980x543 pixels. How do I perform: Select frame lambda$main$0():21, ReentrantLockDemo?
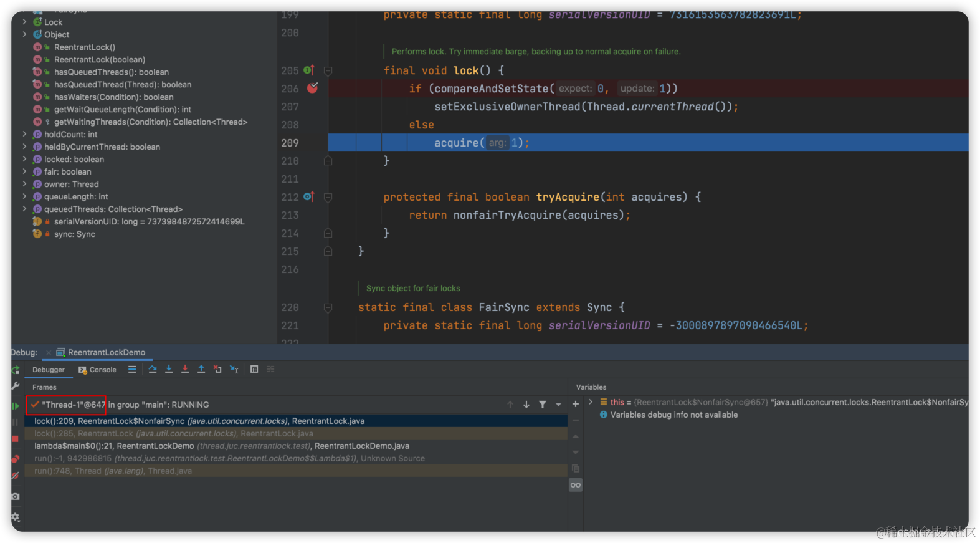[296, 446]
